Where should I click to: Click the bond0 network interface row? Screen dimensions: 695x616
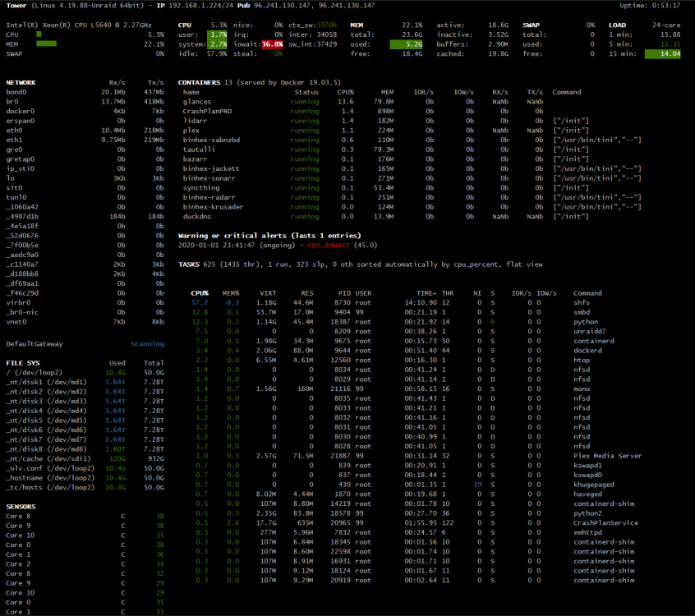[x=85, y=92]
